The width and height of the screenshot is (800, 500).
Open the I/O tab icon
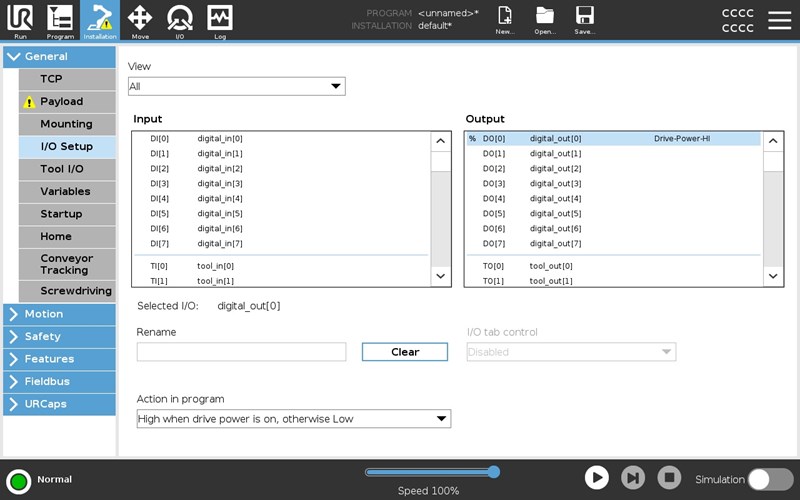[180, 19]
